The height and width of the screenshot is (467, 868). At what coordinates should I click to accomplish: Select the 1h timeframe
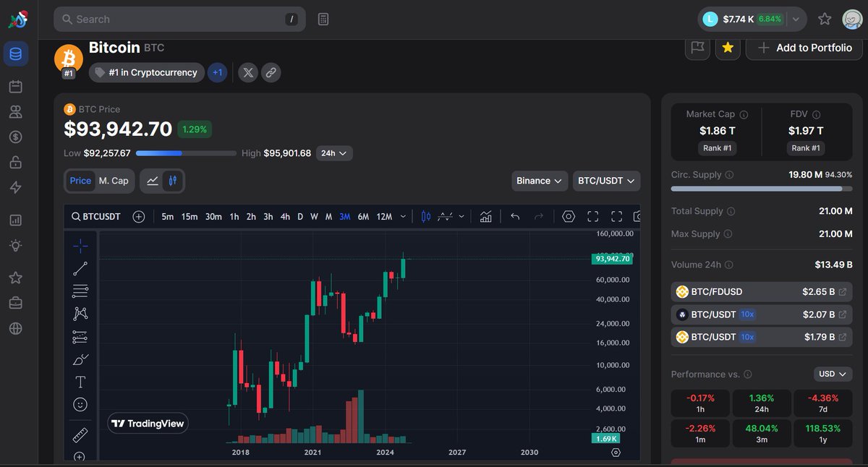tap(234, 216)
